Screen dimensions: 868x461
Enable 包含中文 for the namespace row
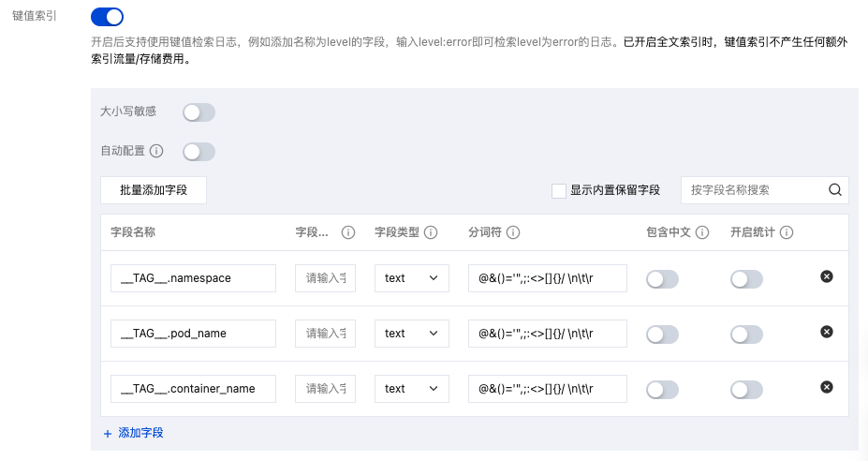662,279
